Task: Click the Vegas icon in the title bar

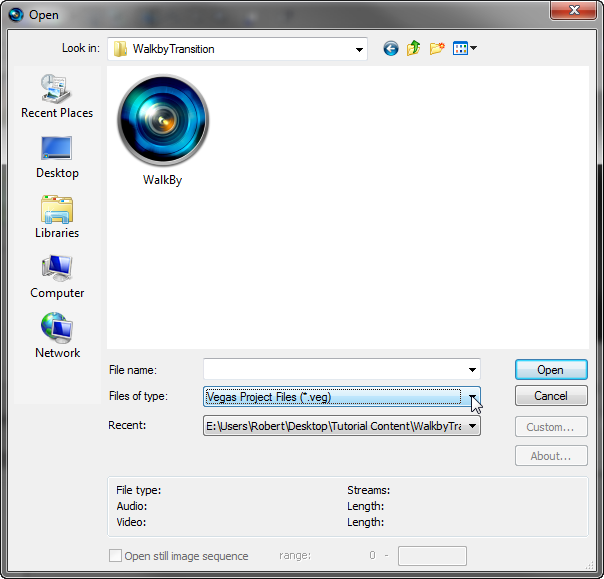Action: point(16,15)
